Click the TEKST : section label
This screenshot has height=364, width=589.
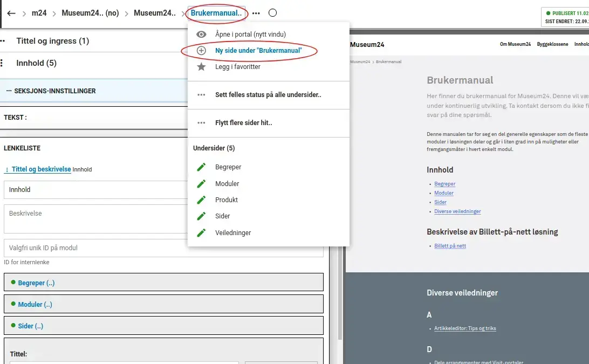coord(15,117)
